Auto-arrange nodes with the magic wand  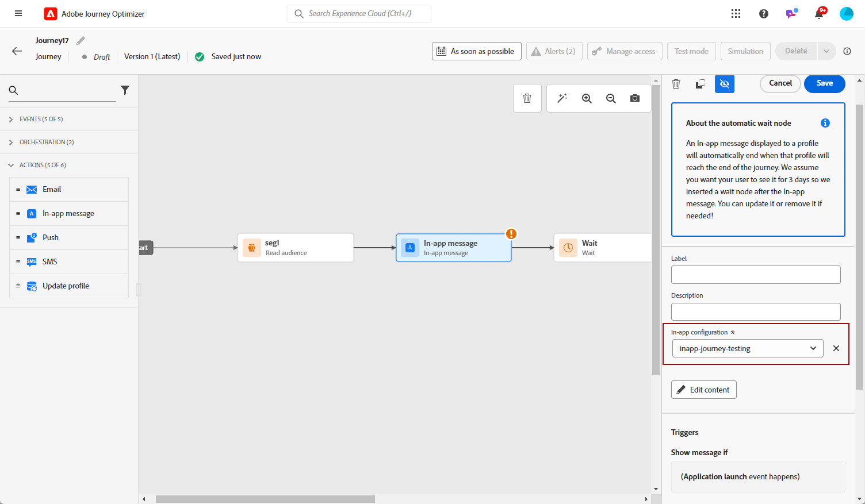pos(562,98)
